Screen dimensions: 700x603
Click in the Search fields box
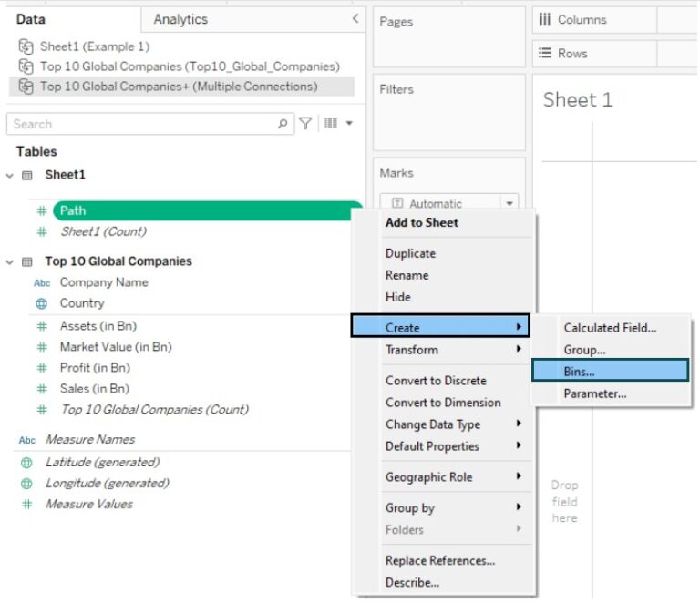pos(150,124)
